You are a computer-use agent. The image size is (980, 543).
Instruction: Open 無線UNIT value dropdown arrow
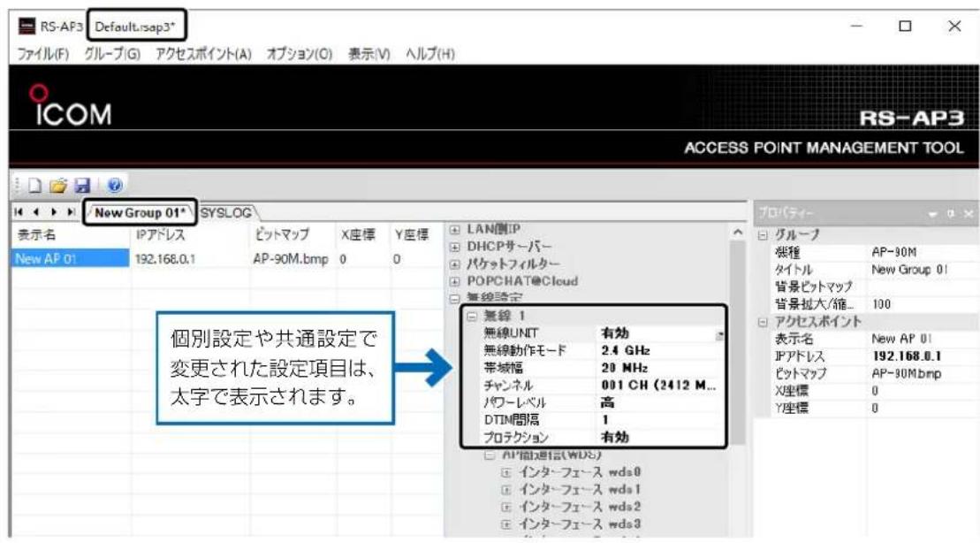(x=719, y=335)
